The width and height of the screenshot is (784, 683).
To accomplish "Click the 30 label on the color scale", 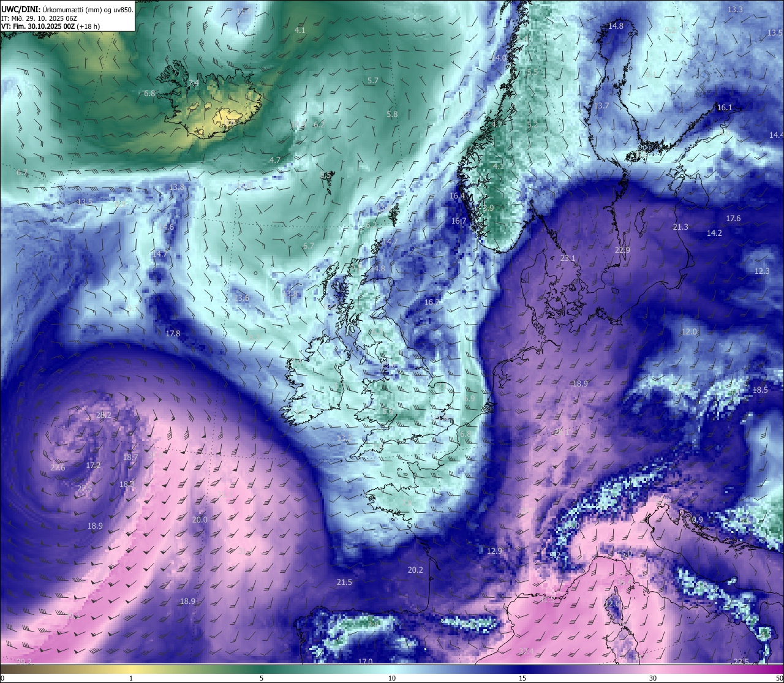I will [653, 678].
